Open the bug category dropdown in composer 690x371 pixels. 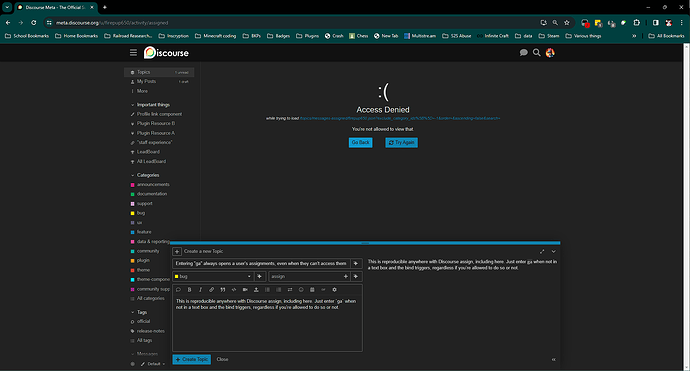tap(213, 276)
